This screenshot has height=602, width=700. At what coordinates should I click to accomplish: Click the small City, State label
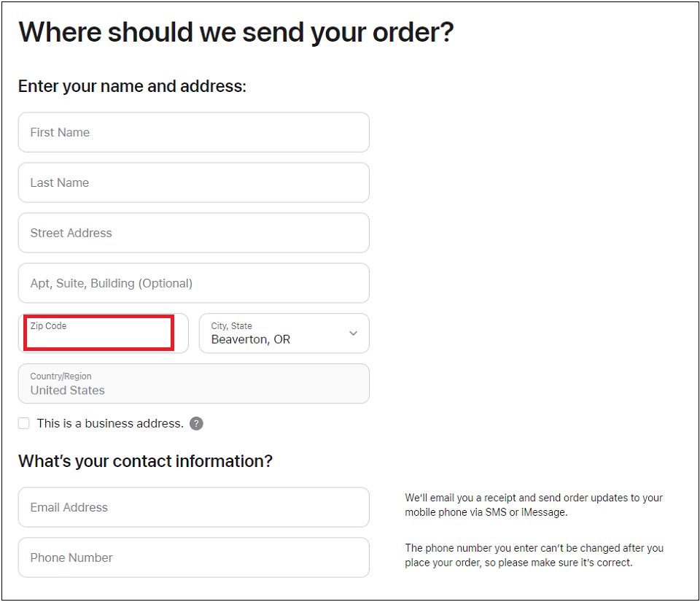pyautogui.click(x=231, y=326)
